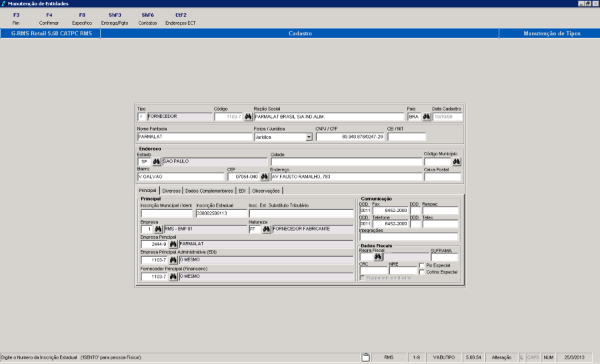The image size is (600, 364).
Task: Switch to the Dados Complementares tab
Action: pos(209,191)
